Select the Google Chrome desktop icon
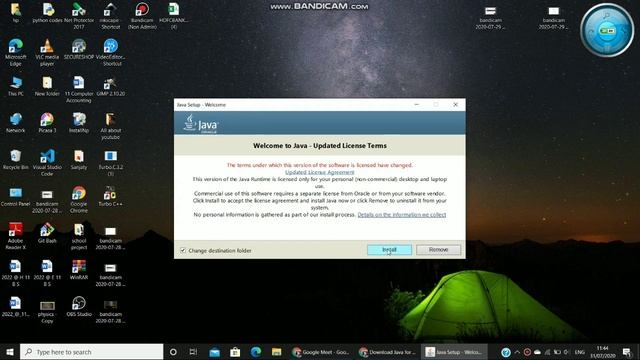The width and height of the screenshot is (640, 360). pos(79,200)
